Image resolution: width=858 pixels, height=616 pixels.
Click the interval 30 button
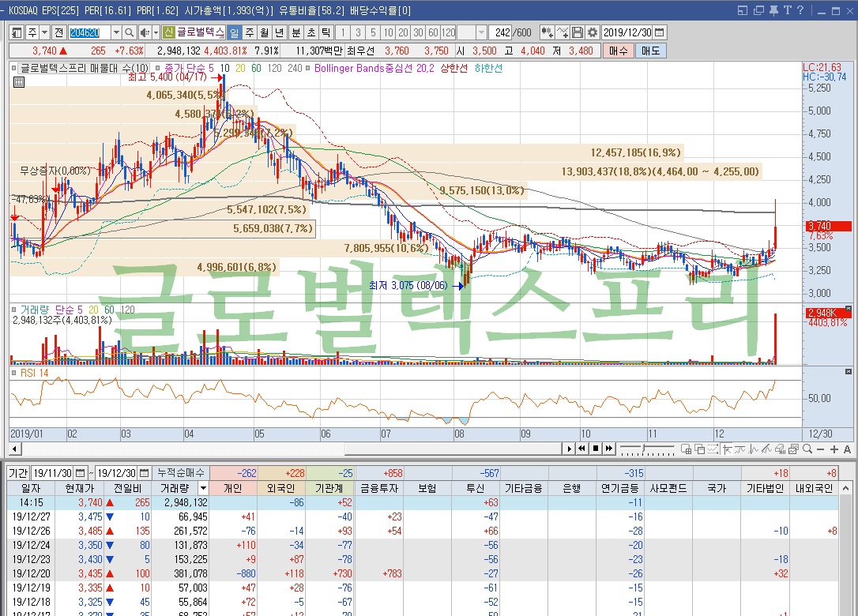pos(418,33)
